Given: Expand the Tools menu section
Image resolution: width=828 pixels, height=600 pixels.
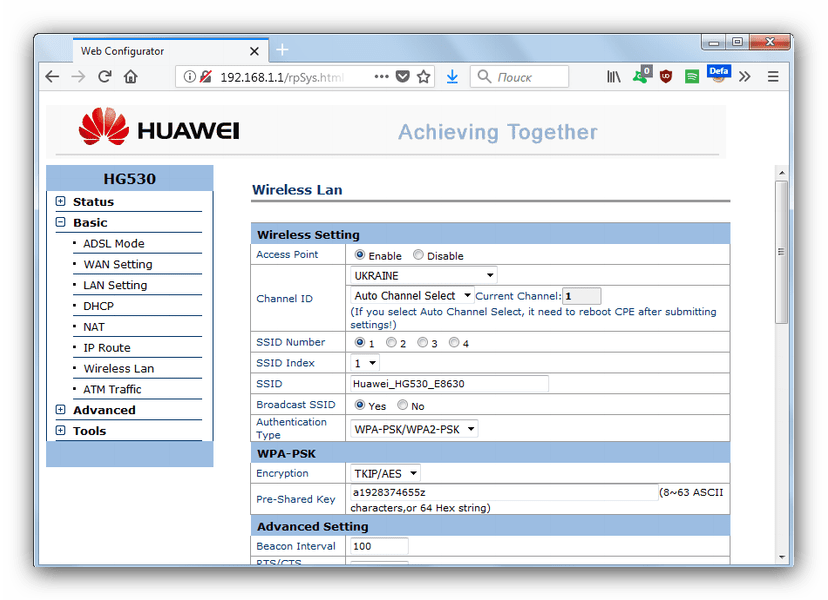Looking at the screenshot, I should (x=61, y=430).
